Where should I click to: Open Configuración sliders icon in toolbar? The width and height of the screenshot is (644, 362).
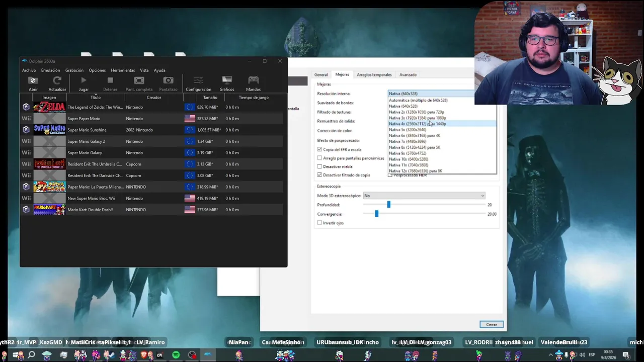[198, 80]
